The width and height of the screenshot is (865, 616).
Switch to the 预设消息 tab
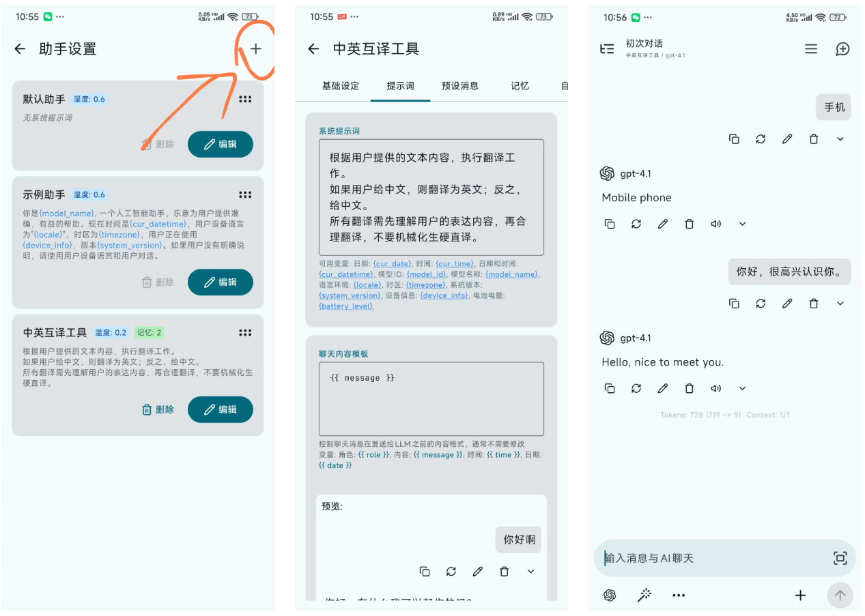(x=459, y=86)
